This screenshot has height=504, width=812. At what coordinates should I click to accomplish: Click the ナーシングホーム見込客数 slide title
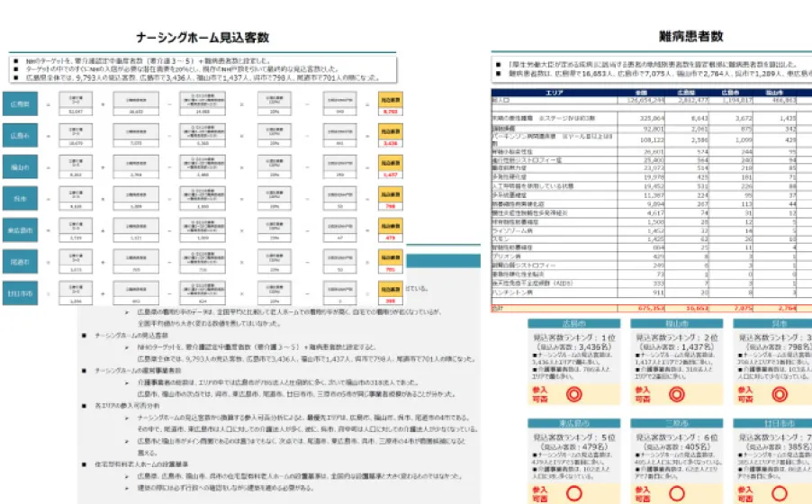202,38
